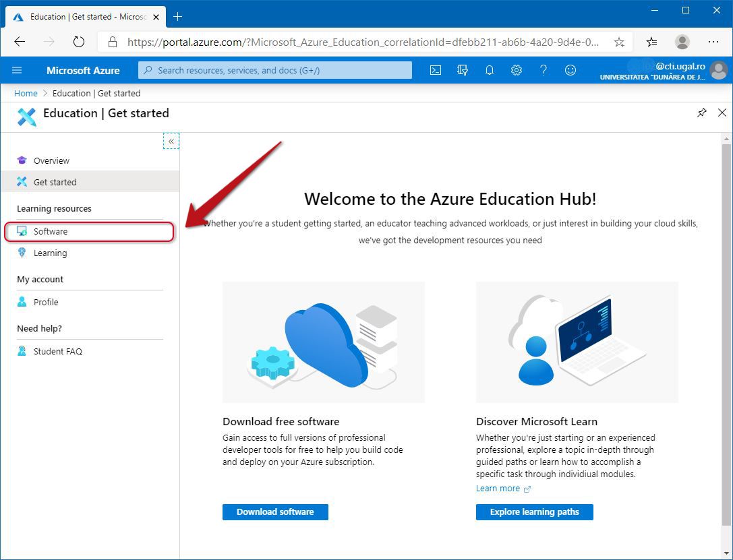View site information padlock
Screen dimensions: 733x560
(x=112, y=42)
